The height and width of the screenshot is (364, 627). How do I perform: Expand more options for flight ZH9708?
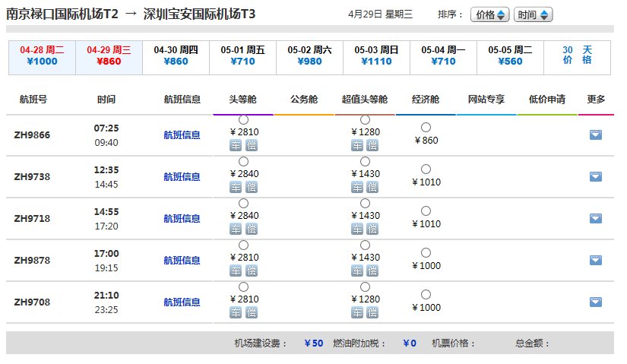pyautogui.click(x=596, y=302)
